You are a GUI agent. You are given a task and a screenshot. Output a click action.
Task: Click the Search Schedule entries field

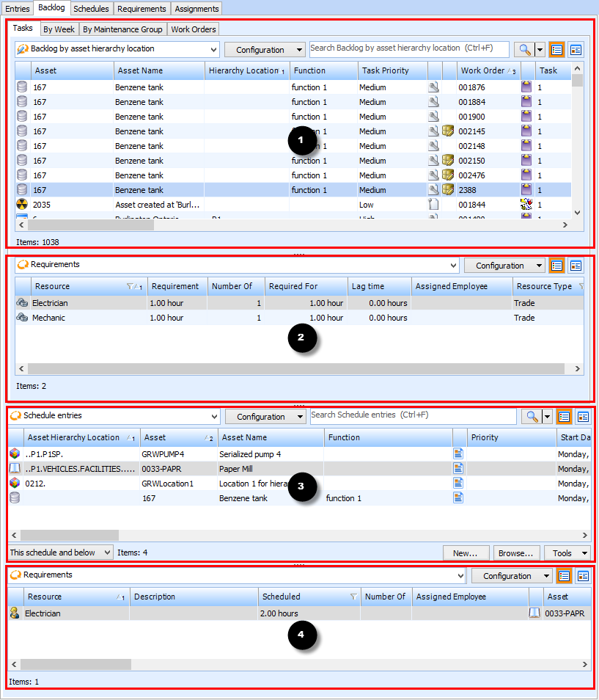pyautogui.click(x=413, y=416)
